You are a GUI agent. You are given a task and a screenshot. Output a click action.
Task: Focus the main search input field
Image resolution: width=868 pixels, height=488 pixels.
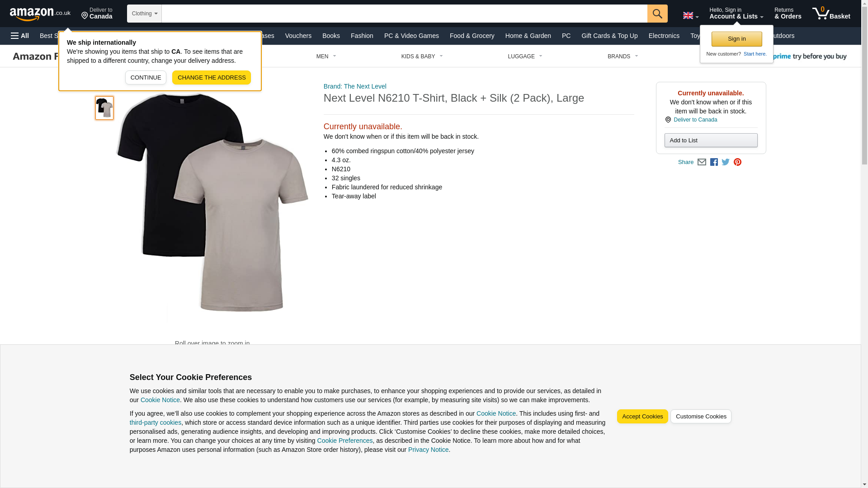[404, 14]
